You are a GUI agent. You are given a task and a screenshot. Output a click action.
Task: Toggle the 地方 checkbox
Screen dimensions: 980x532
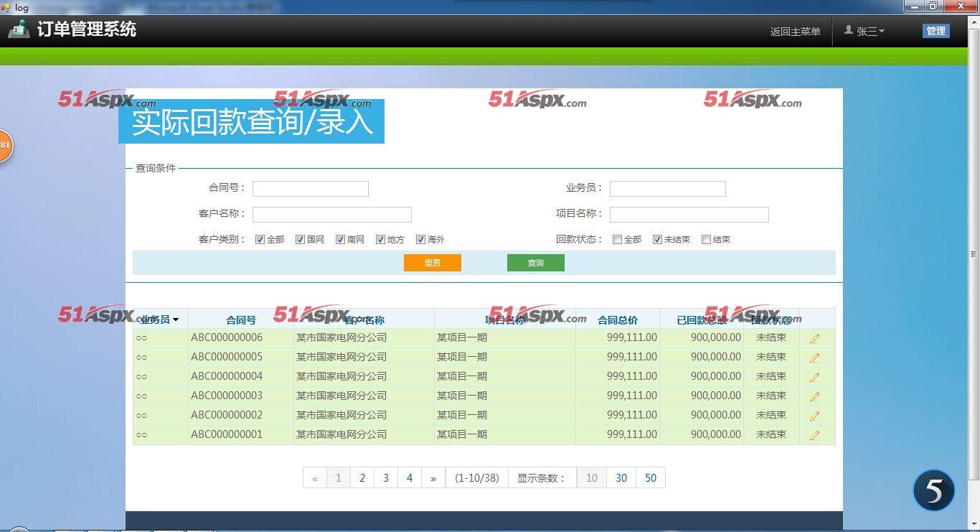click(381, 240)
